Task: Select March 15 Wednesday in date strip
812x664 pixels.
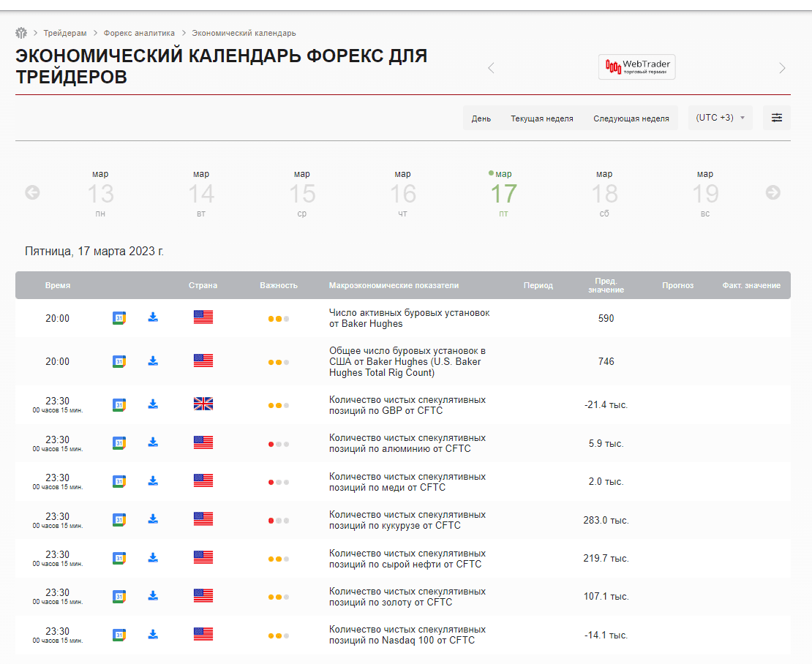Action: coord(302,194)
